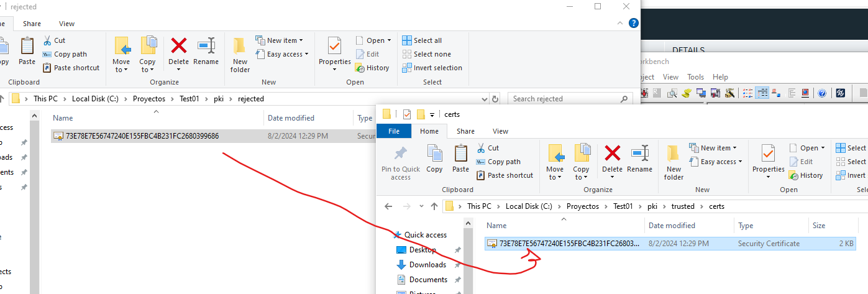Click the properties checkmark icon in certs title bar
868x294 pixels.
(x=407, y=114)
